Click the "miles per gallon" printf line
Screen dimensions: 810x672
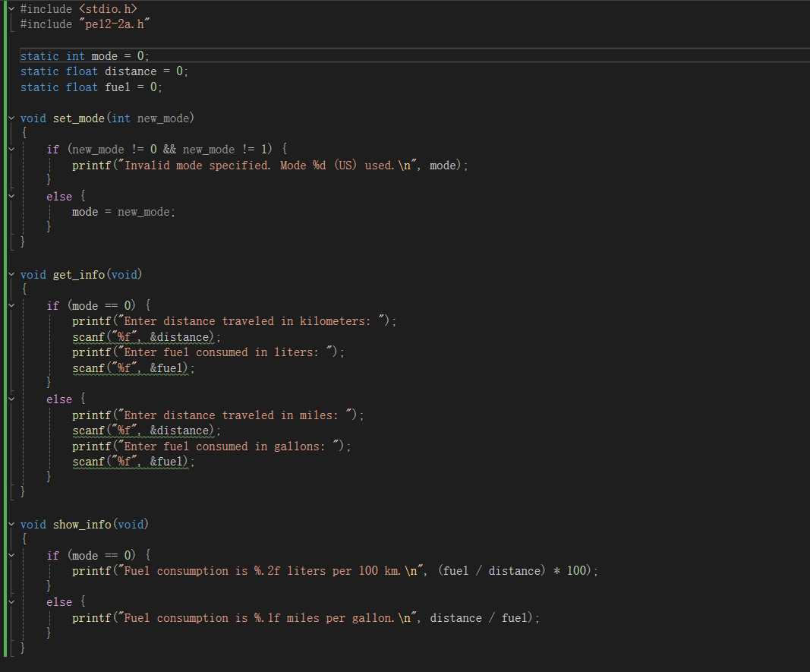(x=306, y=618)
